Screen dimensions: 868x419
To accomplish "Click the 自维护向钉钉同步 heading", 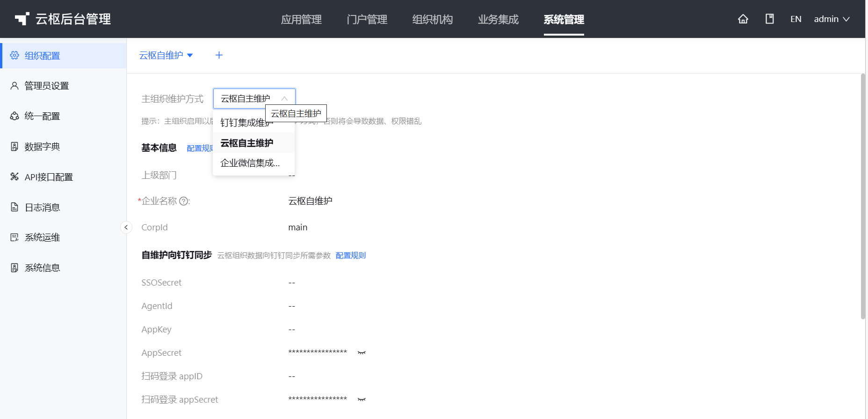I will [177, 255].
